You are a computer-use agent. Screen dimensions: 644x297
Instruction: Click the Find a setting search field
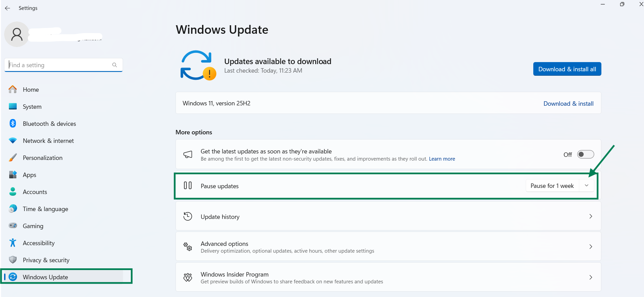(63, 65)
